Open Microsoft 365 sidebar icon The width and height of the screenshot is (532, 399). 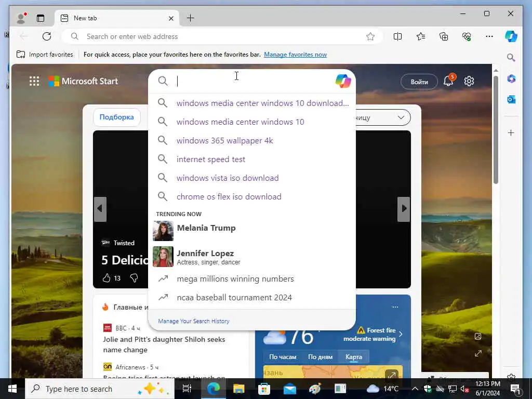tap(511, 79)
